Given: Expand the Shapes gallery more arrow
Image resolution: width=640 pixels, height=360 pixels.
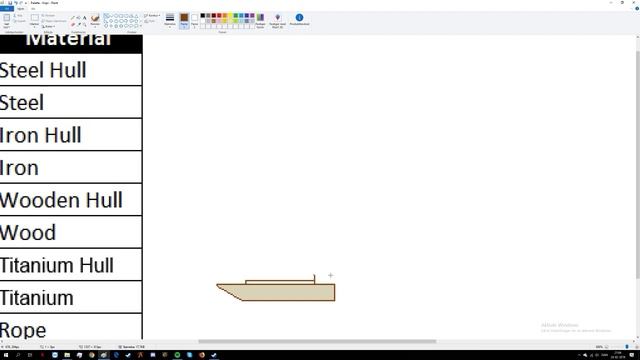Looking at the screenshot, I should (141, 26).
